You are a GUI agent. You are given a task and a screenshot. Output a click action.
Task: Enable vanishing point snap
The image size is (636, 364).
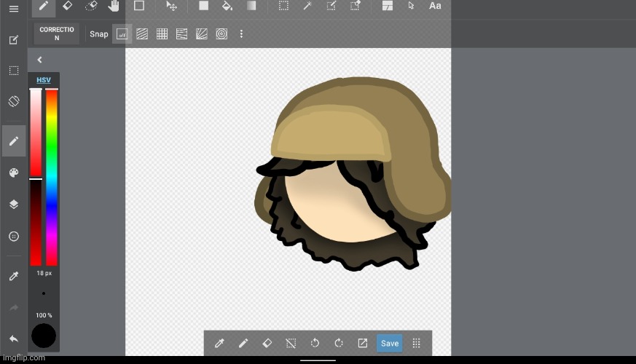point(181,34)
